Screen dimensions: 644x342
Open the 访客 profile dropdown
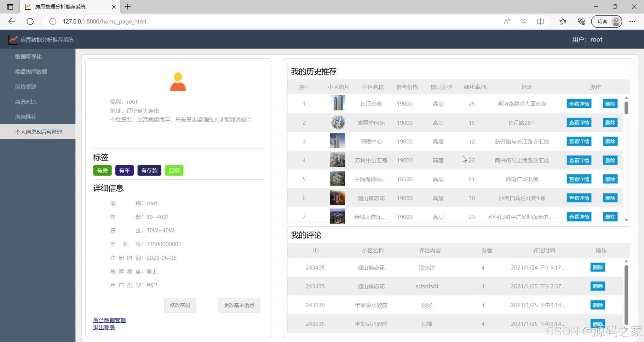coord(606,21)
